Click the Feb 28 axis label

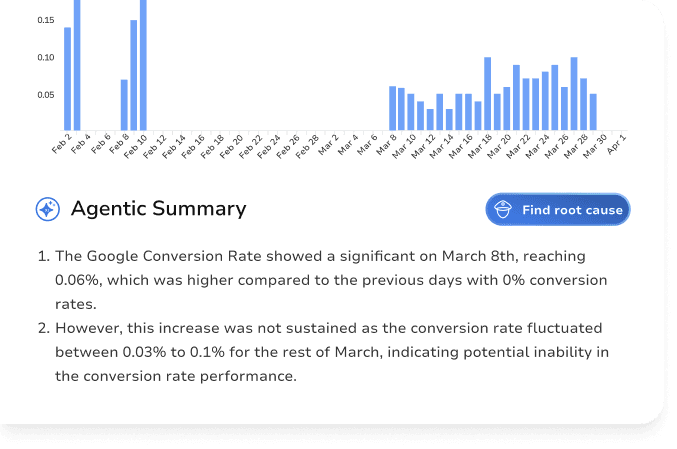pos(309,146)
